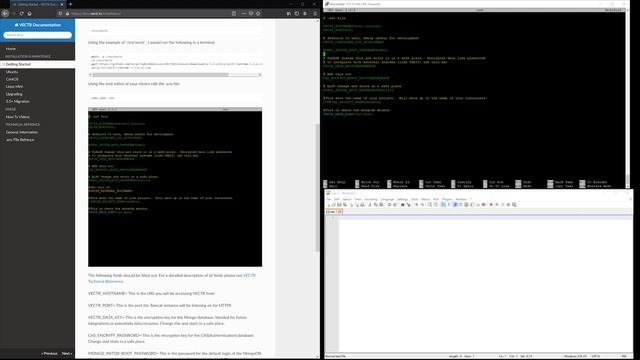Start Notepad++ macro recording icon
The height and width of the screenshot is (360, 640).
coord(491,204)
